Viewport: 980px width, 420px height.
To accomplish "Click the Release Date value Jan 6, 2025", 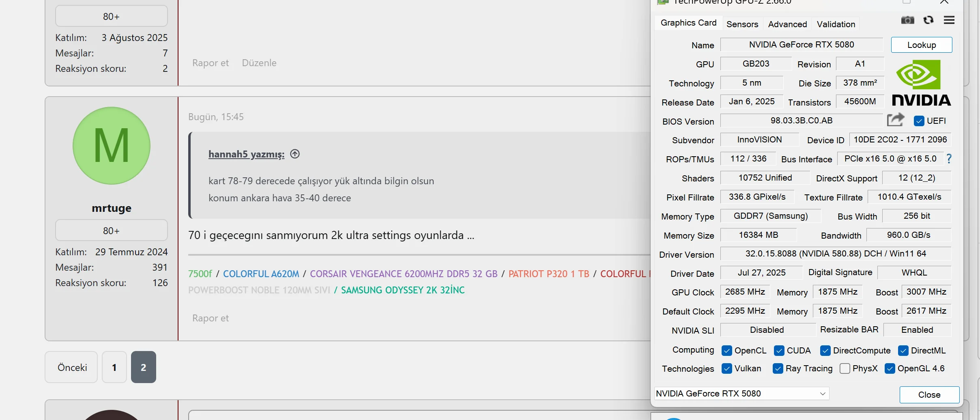I will (752, 101).
